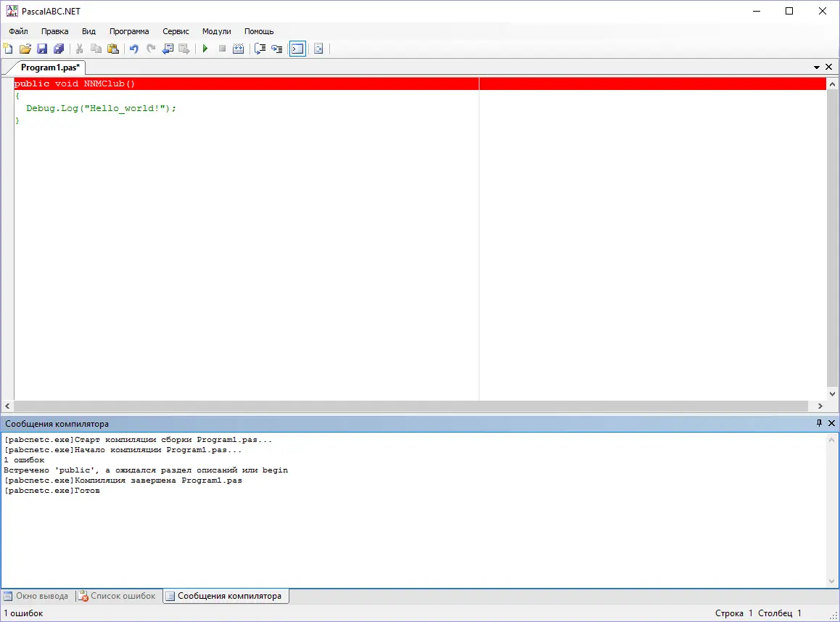Click the 'Компиляция завершена Program1.pas' message line
840x622 pixels.
(x=123, y=480)
